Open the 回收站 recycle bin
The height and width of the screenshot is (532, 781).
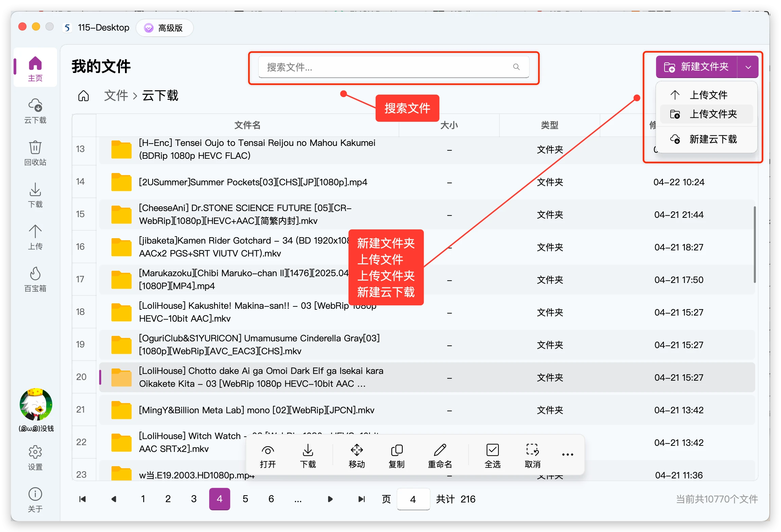(35, 153)
